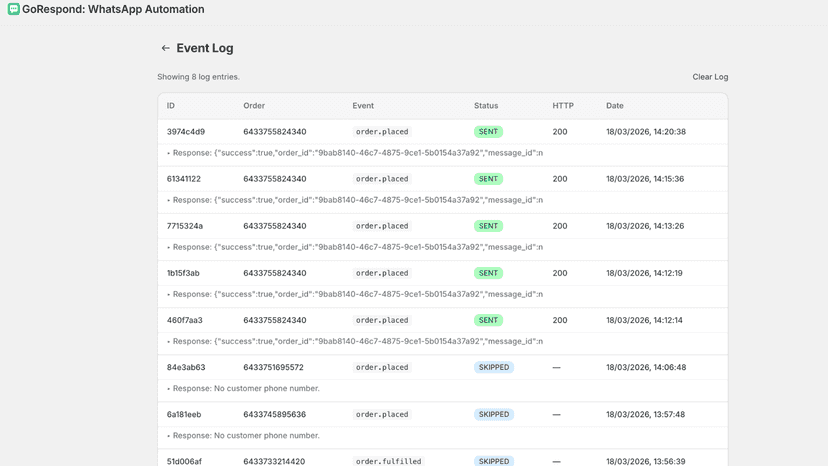Clear the event log
The height and width of the screenshot is (466, 828).
(710, 77)
